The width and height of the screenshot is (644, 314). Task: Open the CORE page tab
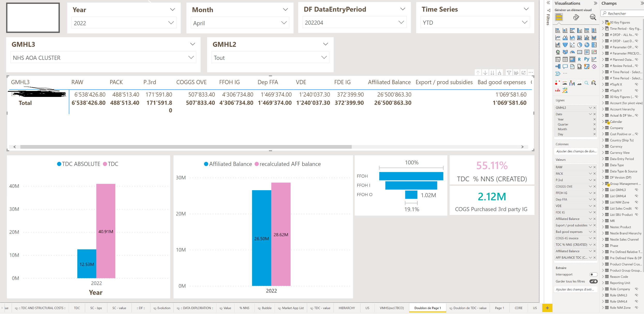point(519,308)
